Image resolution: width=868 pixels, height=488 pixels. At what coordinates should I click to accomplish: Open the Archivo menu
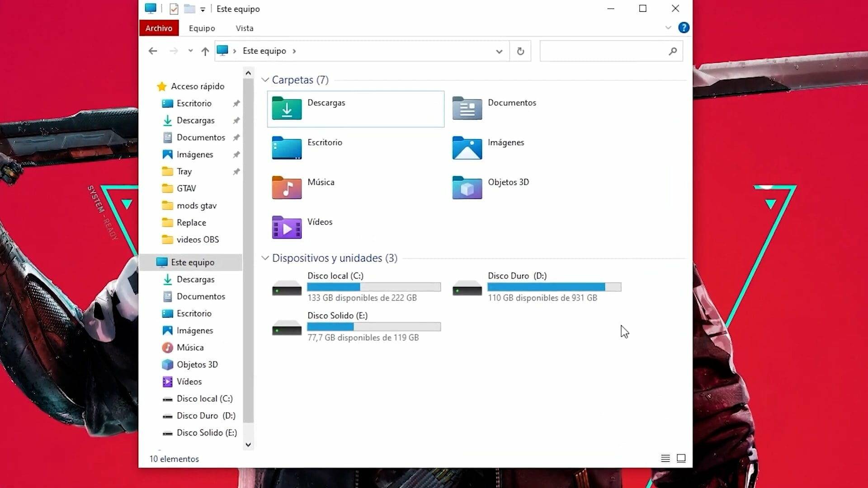(x=159, y=28)
